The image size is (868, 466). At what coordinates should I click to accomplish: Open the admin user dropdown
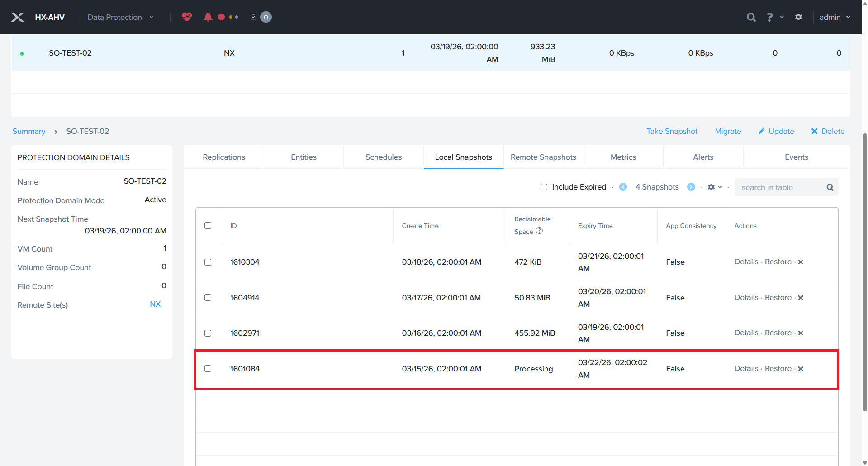click(x=835, y=17)
